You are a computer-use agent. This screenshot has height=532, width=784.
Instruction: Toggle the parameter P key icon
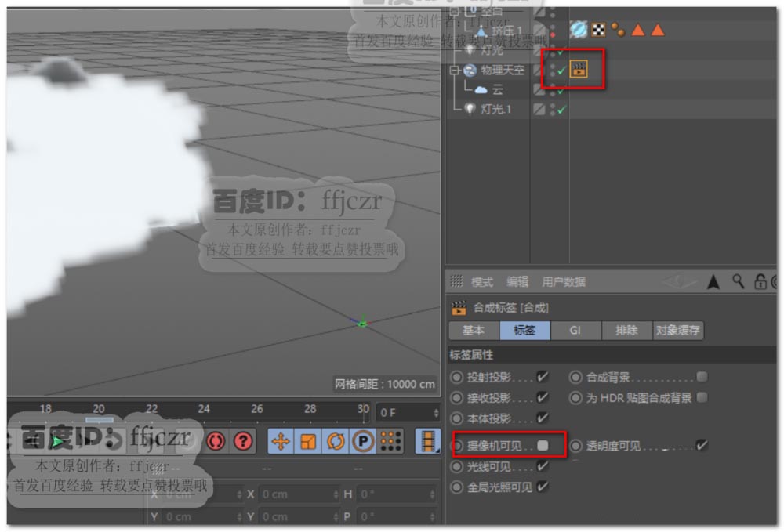(x=363, y=442)
